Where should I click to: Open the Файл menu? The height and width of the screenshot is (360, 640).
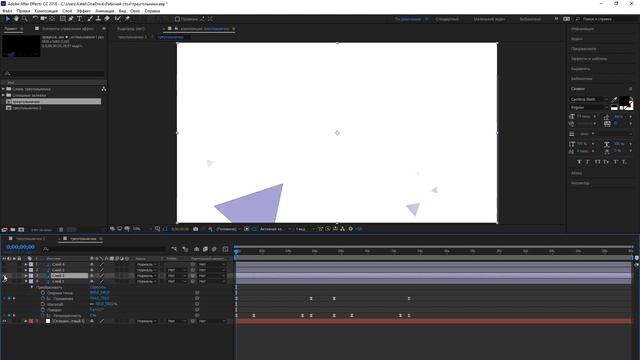(x=7, y=11)
